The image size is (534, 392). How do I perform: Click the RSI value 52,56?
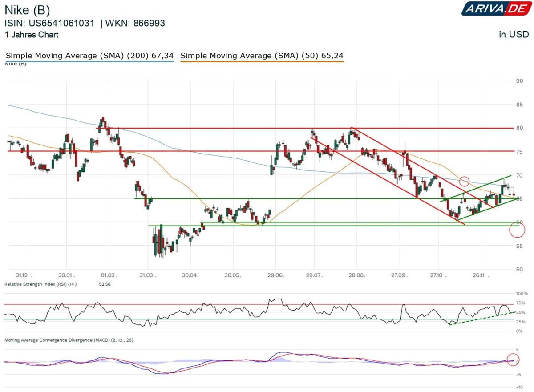pos(104,284)
